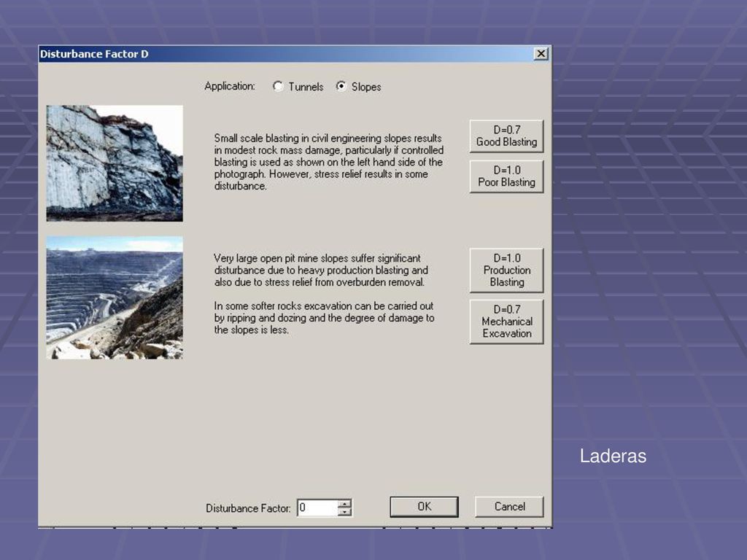Click the open pit mine photo
The height and width of the screenshot is (560, 747).
(x=115, y=297)
